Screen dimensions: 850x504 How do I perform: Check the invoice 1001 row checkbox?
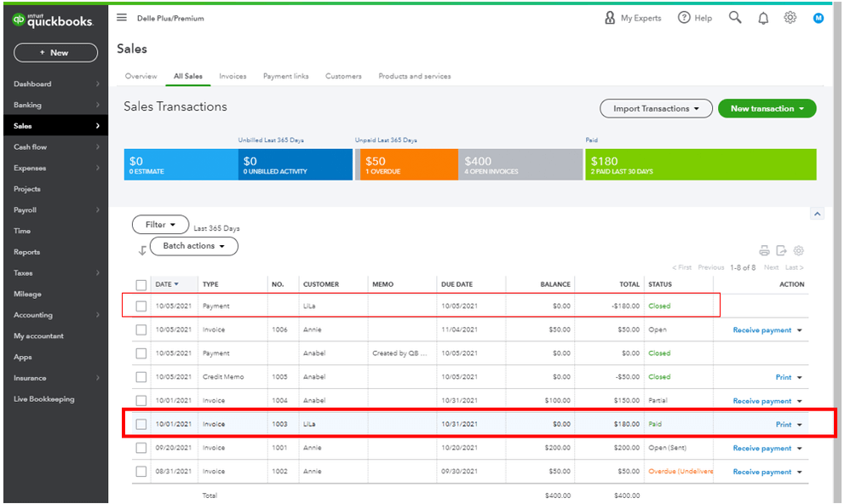click(141, 448)
